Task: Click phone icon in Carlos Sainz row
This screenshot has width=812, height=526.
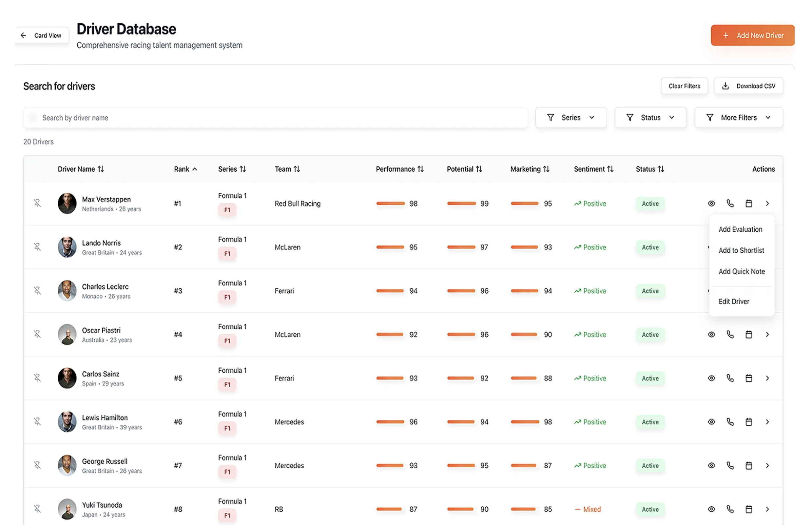Action: click(x=730, y=378)
